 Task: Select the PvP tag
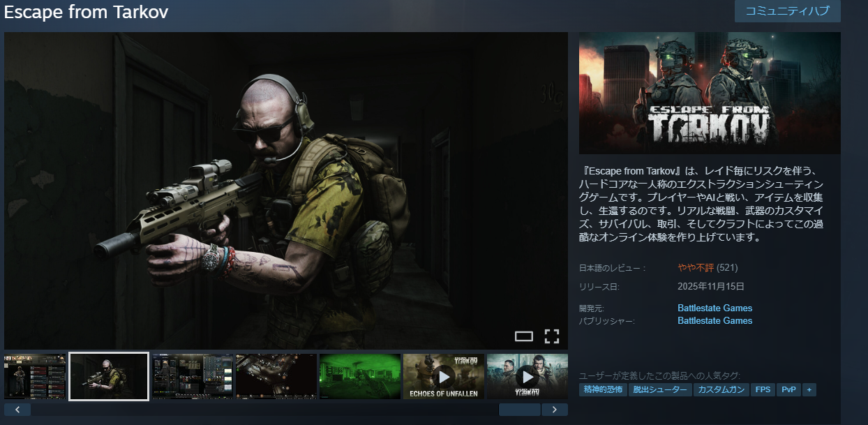pos(788,390)
